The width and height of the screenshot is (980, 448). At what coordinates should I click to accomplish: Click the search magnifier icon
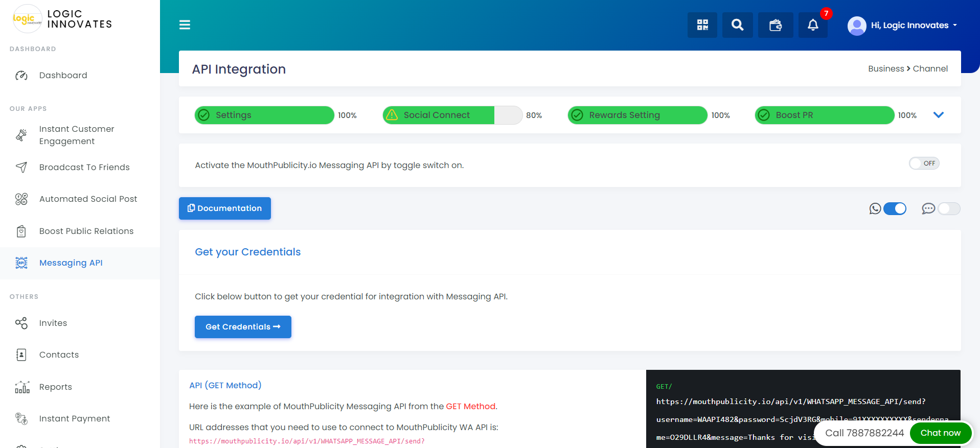coord(737,25)
